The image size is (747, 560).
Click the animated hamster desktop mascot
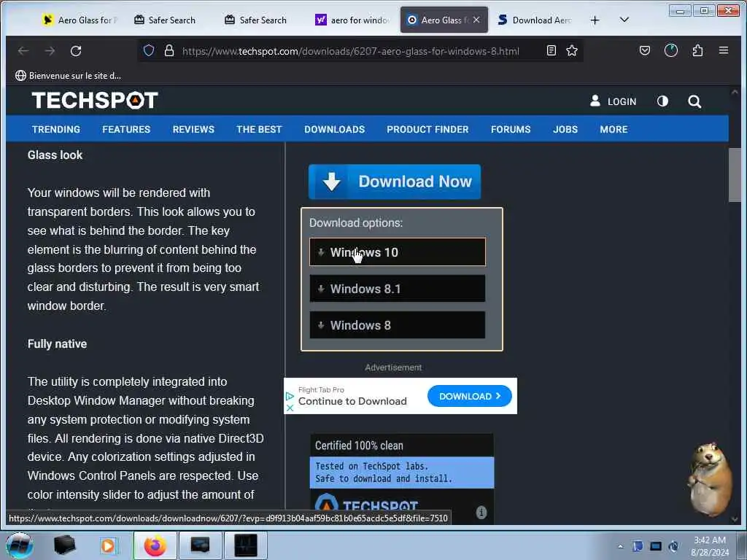(710, 478)
